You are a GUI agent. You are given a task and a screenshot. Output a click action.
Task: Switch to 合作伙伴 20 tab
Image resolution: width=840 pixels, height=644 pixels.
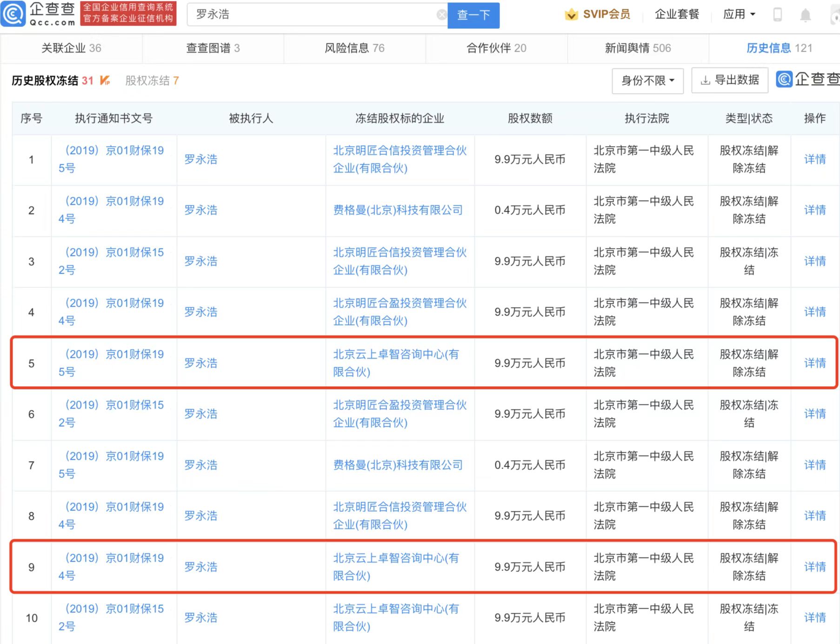(x=496, y=48)
